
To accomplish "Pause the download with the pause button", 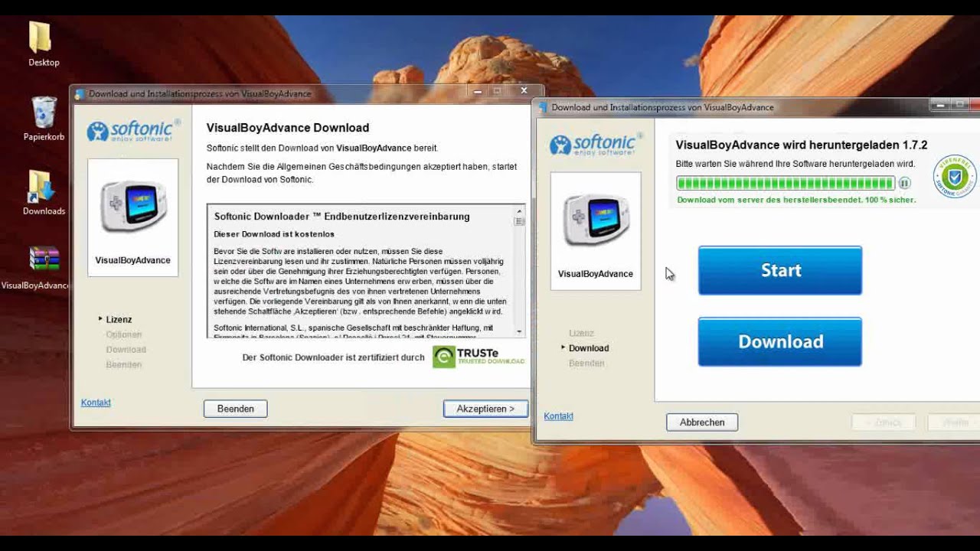I will (x=904, y=183).
